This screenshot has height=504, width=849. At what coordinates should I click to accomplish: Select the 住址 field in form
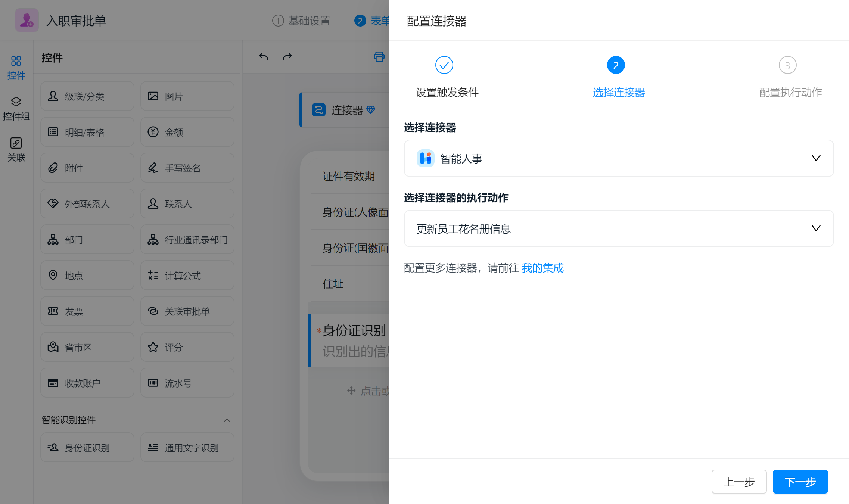(x=350, y=284)
